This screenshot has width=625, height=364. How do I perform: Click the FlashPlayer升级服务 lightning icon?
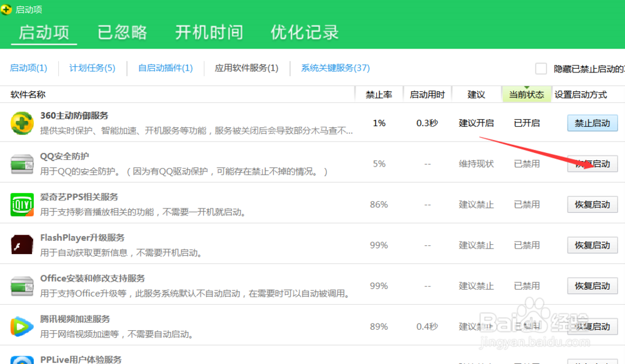[22, 245]
